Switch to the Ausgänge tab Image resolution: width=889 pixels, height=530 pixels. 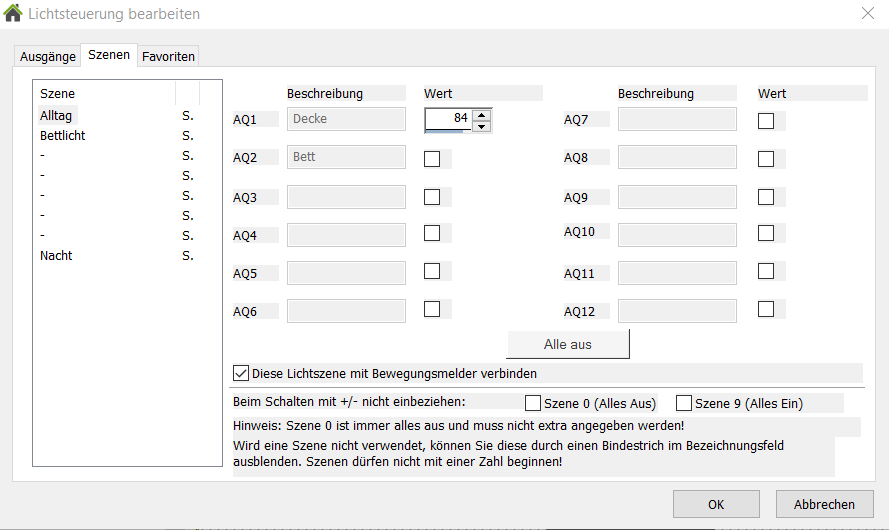48,57
